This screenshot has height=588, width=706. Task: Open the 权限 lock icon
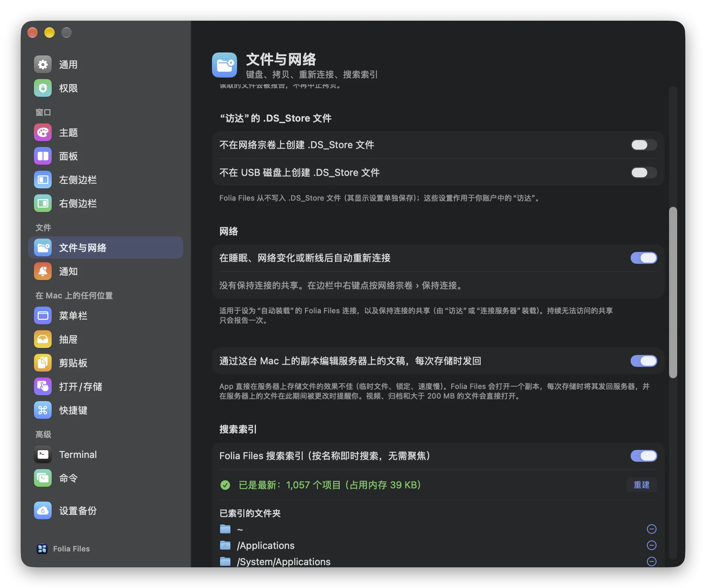pos(43,88)
